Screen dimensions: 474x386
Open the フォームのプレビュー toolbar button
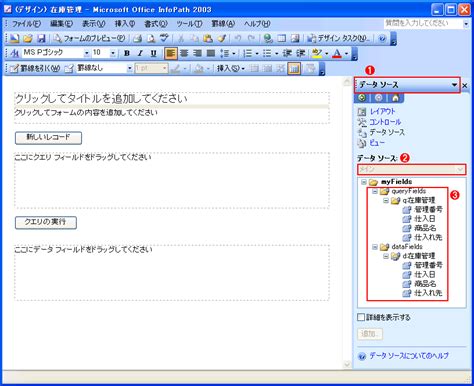[89, 38]
